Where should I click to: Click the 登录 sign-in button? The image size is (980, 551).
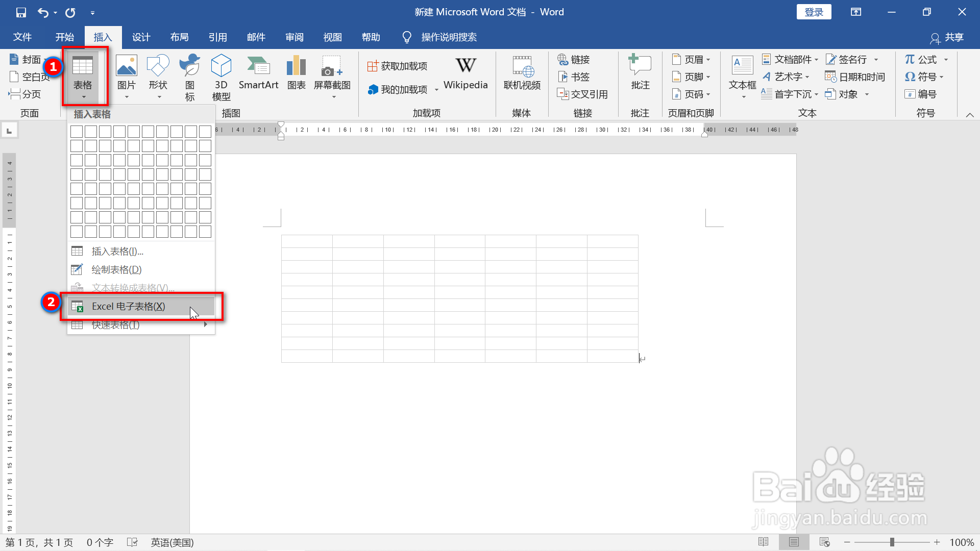(814, 12)
